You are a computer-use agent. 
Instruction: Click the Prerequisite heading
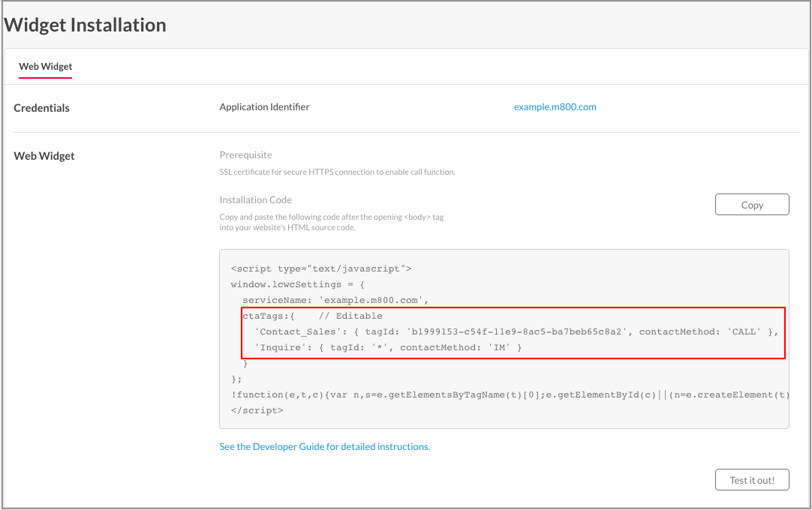pyautogui.click(x=245, y=154)
